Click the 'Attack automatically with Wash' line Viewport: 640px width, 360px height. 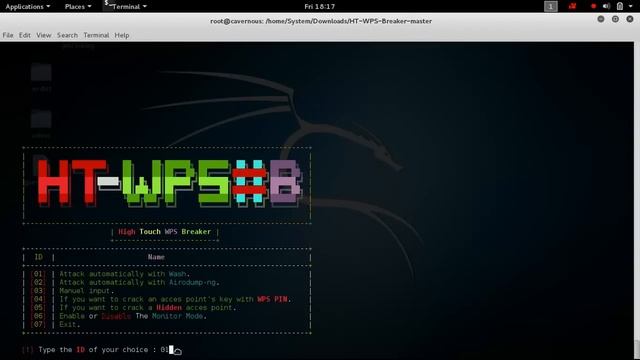tap(124, 274)
